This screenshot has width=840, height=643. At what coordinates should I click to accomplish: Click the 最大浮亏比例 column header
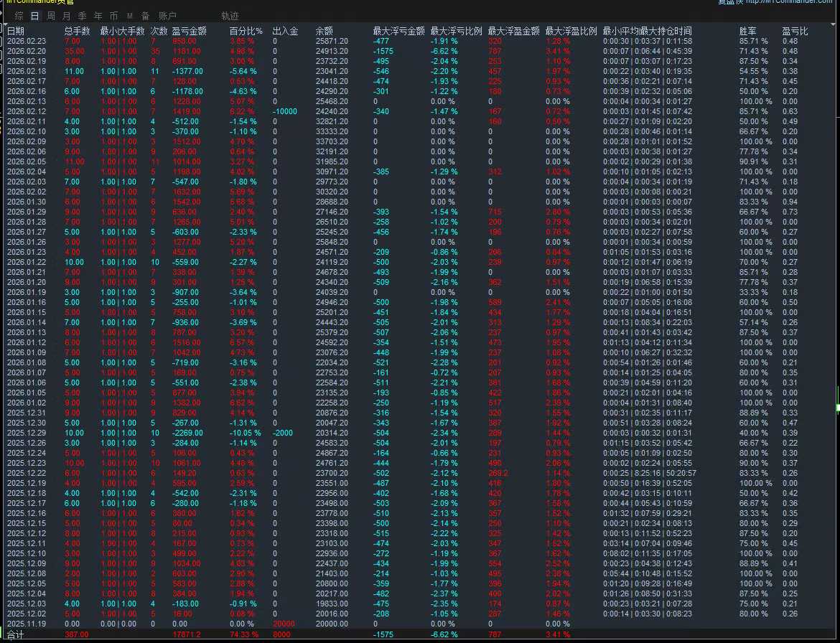(x=457, y=31)
